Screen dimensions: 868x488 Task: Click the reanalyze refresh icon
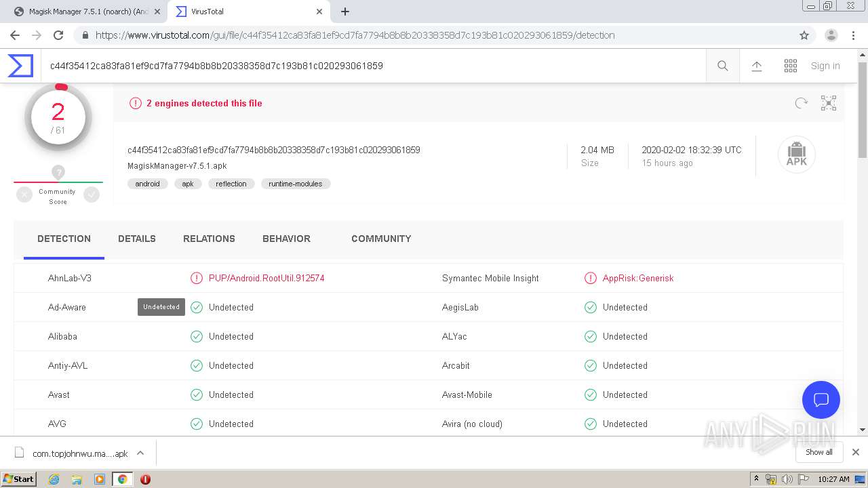pyautogui.click(x=802, y=103)
